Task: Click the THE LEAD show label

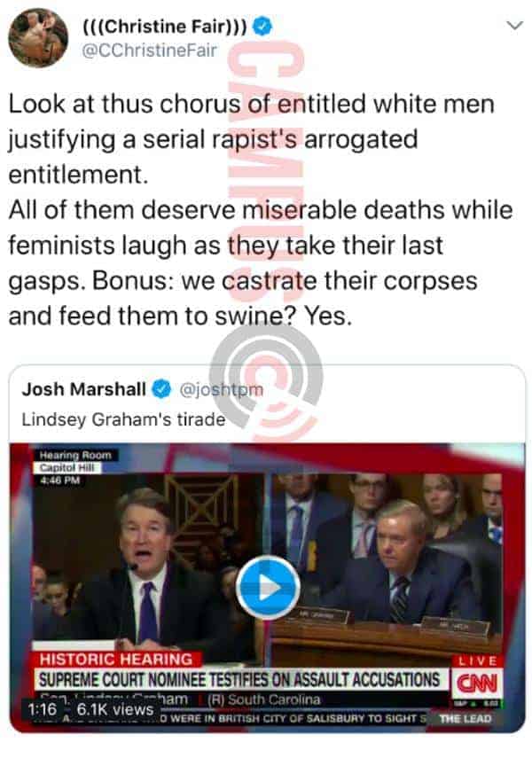Action: 465,718
